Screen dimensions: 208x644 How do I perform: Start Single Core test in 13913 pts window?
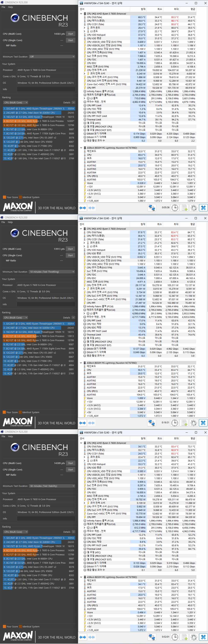(70, 255)
